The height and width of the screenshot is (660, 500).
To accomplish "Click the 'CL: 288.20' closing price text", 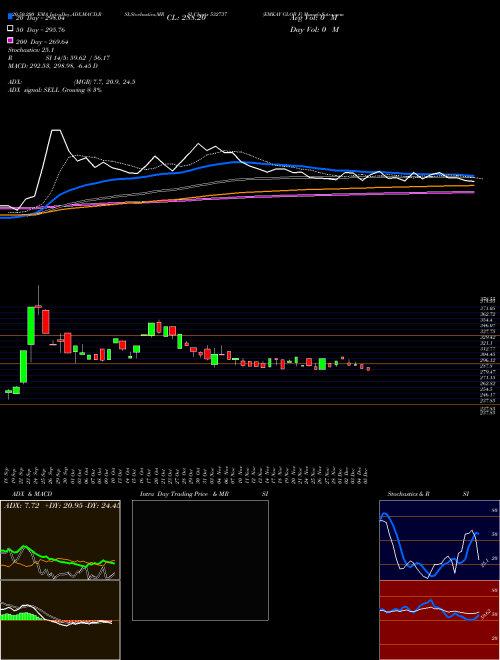I will (x=186, y=18).
